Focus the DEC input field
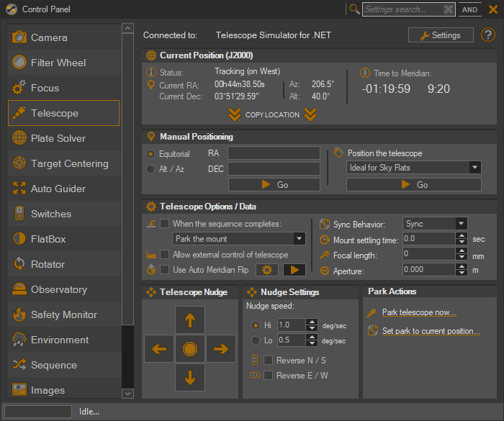 pyautogui.click(x=274, y=168)
